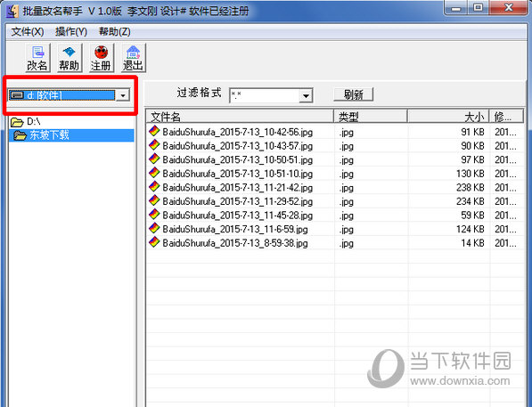Minimize the 批量改名帮手 window

click(456, 8)
